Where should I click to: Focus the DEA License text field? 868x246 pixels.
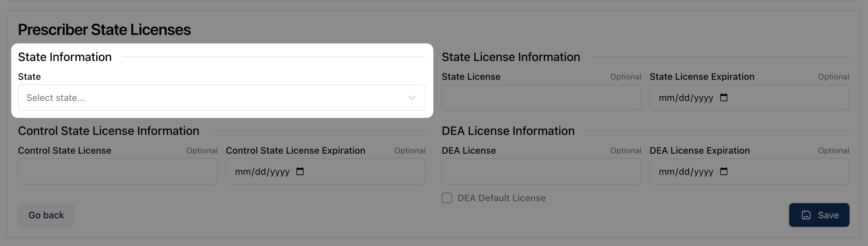coord(541,171)
